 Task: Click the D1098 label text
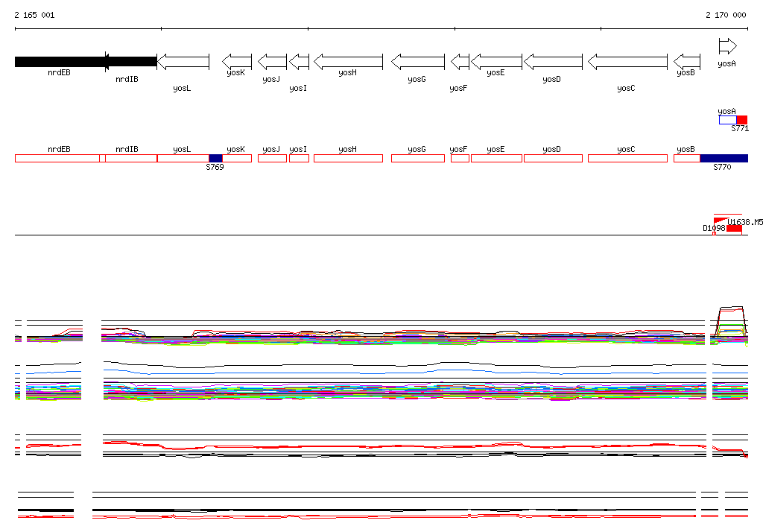click(x=714, y=228)
